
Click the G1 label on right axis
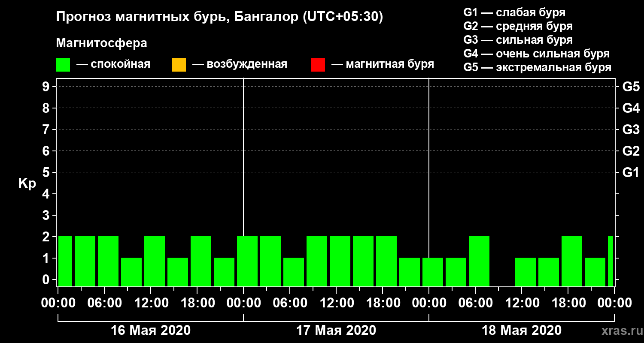coord(631,172)
